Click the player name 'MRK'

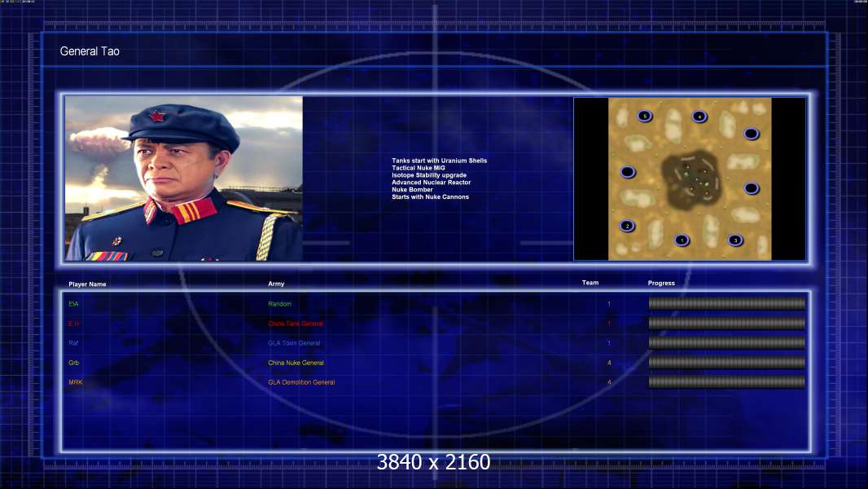pos(75,382)
